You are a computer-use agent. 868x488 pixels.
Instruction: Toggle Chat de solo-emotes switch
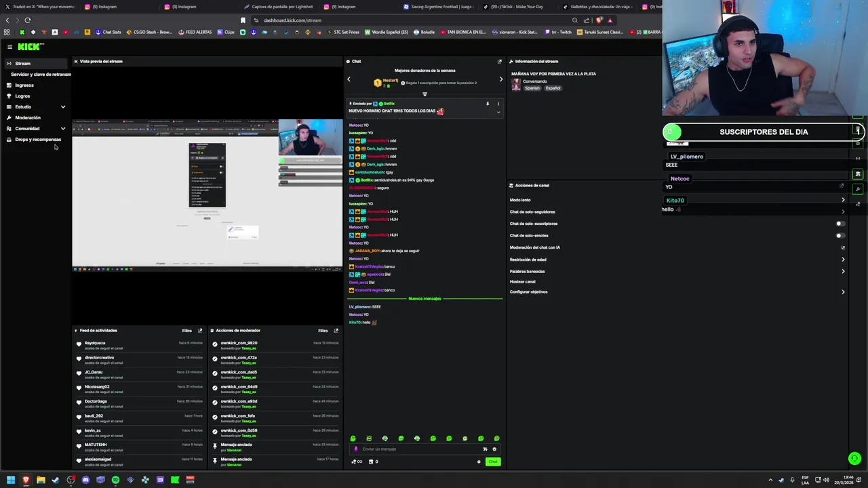[x=840, y=236]
